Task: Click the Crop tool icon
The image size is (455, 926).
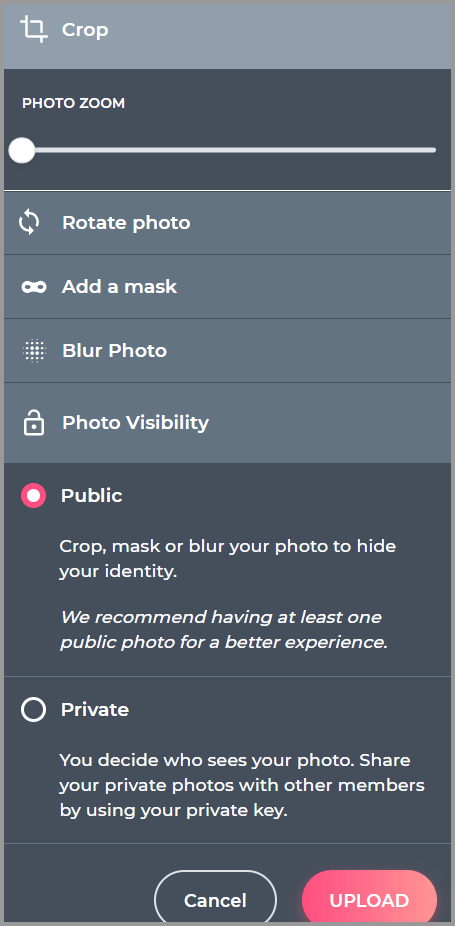Action: click(x=34, y=30)
